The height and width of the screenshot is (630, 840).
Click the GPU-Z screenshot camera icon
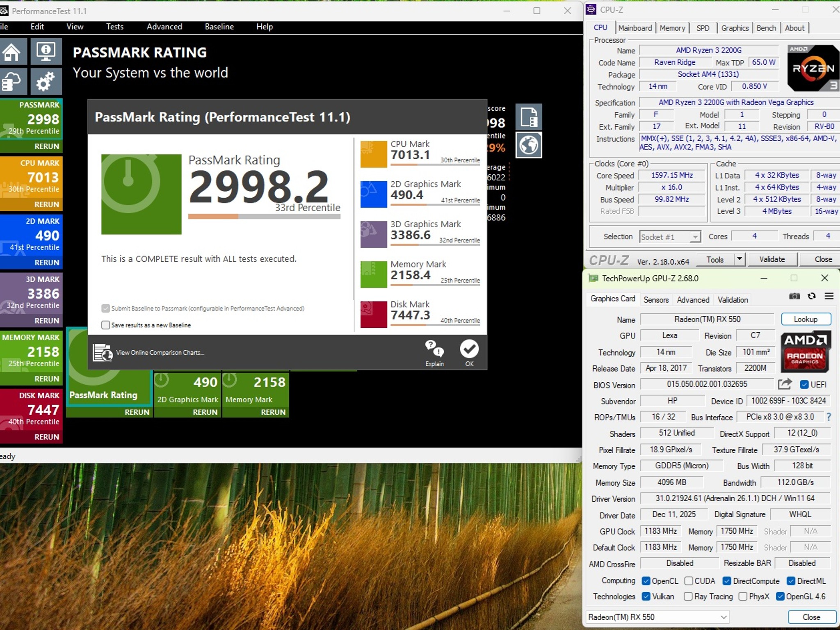pyautogui.click(x=794, y=296)
